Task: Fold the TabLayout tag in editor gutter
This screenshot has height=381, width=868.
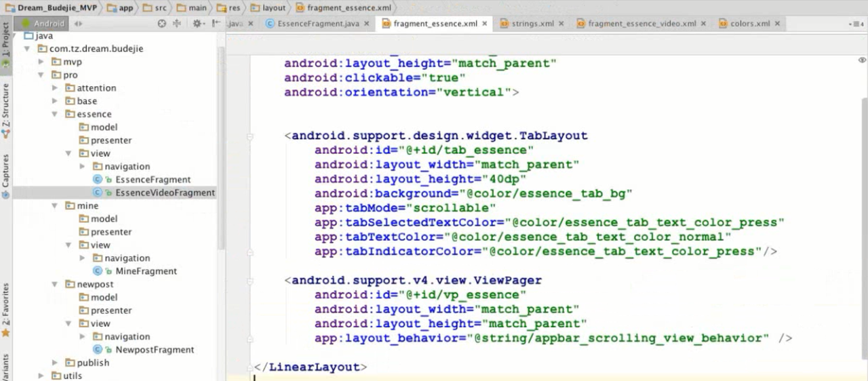Action: click(x=250, y=136)
